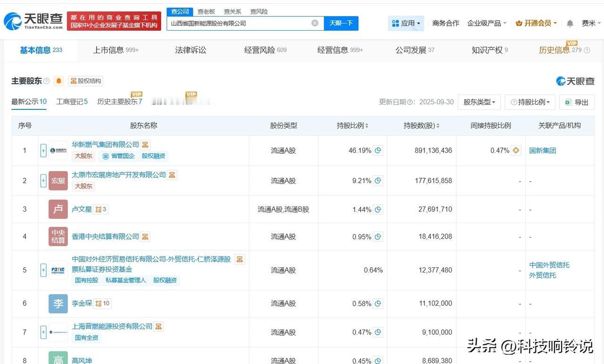The height and width of the screenshot is (364, 604).
Task: Open the 企业级产品 dropdown
Action: (487, 23)
